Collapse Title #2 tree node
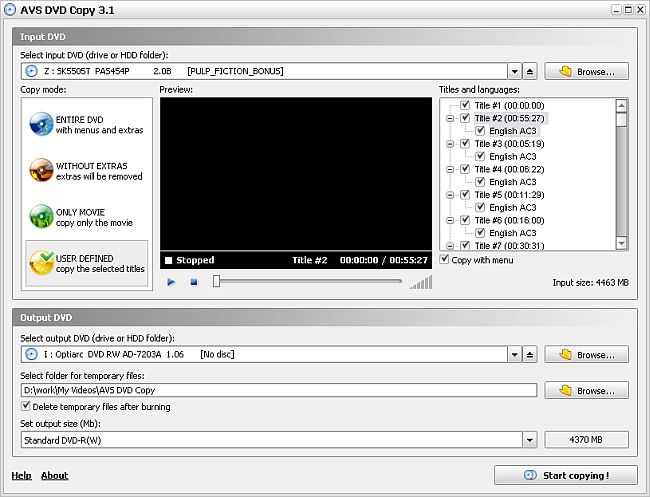The image size is (650, 497). click(450, 119)
